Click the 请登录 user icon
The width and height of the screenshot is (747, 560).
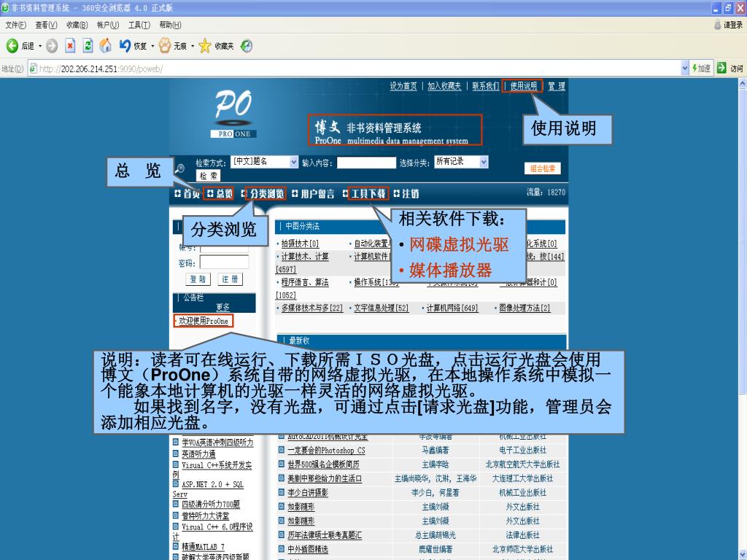click(x=718, y=25)
